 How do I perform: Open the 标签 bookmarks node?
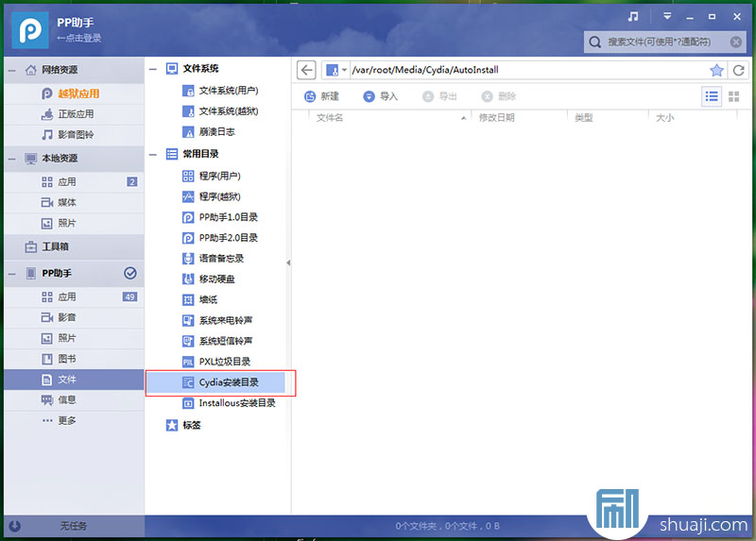(183, 426)
